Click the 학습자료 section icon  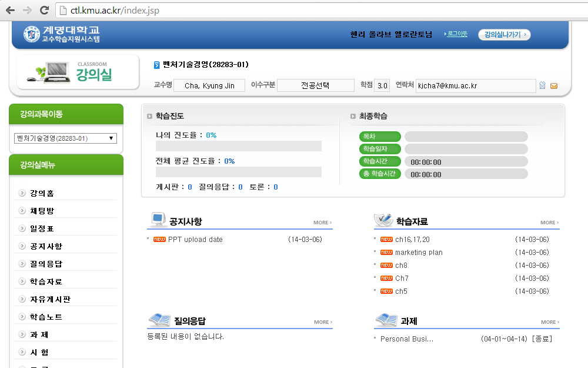pyautogui.click(x=383, y=220)
